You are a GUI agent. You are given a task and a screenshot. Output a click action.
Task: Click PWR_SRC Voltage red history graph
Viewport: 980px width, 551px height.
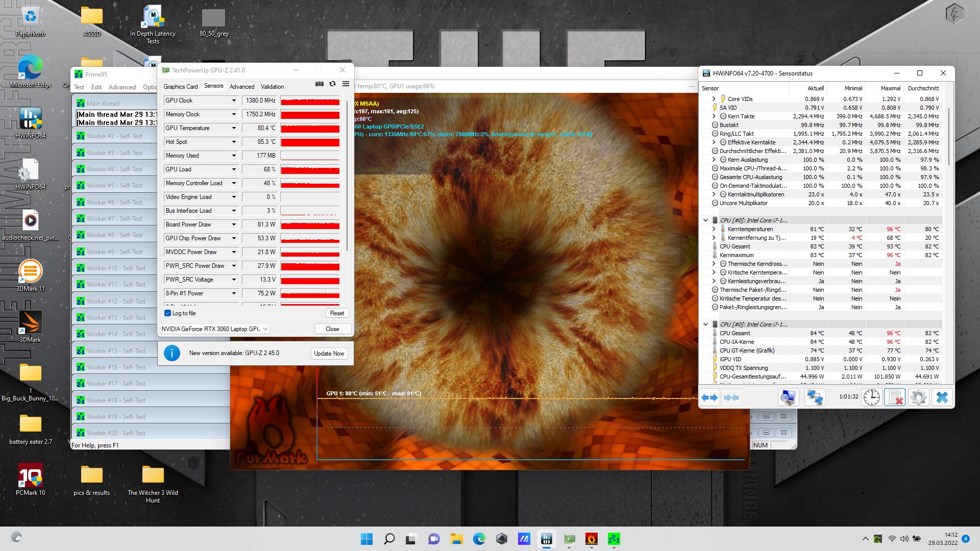[x=310, y=280]
